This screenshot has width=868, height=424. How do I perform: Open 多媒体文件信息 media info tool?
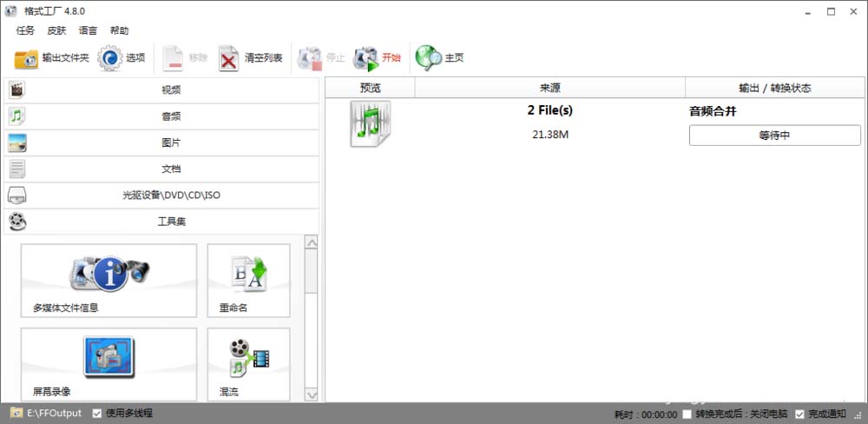tap(108, 281)
